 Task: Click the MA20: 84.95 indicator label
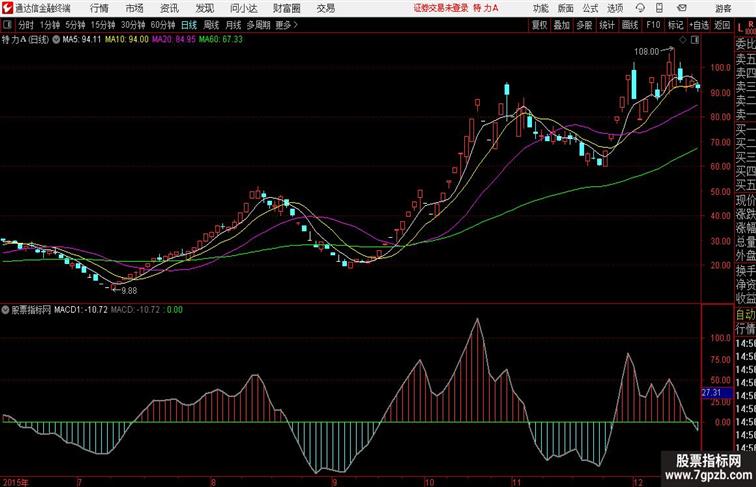(174, 40)
